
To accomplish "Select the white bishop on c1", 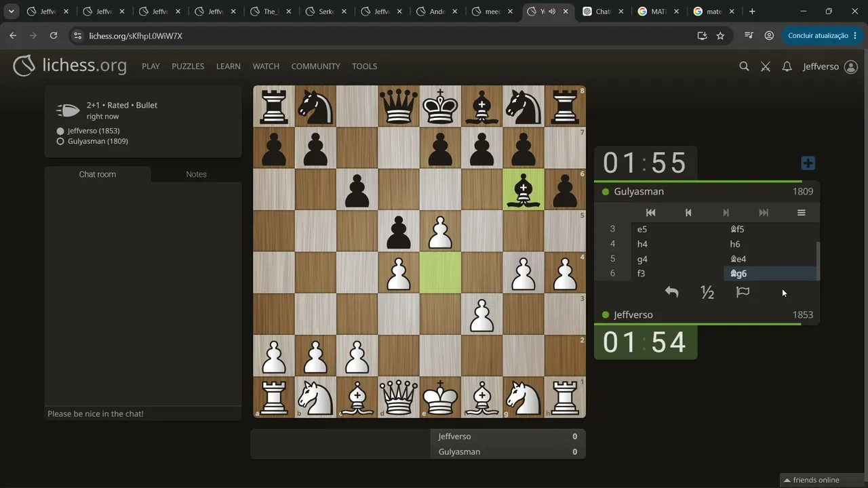I will pos(357,397).
